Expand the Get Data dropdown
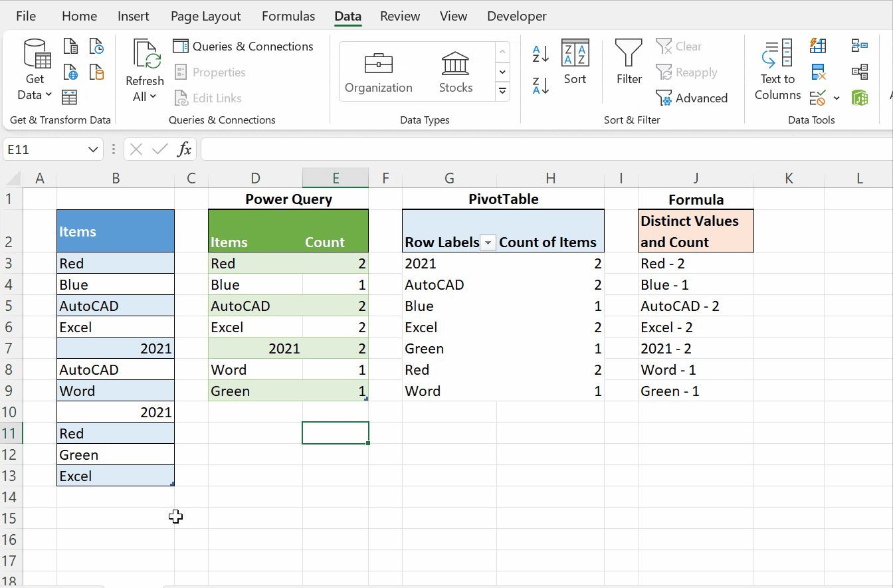 point(34,95)
